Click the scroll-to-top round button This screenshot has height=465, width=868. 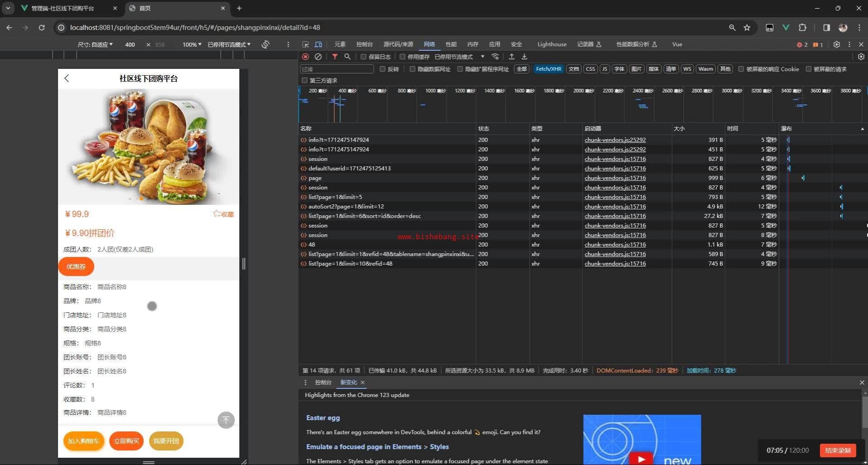click(x=226, y=420)
